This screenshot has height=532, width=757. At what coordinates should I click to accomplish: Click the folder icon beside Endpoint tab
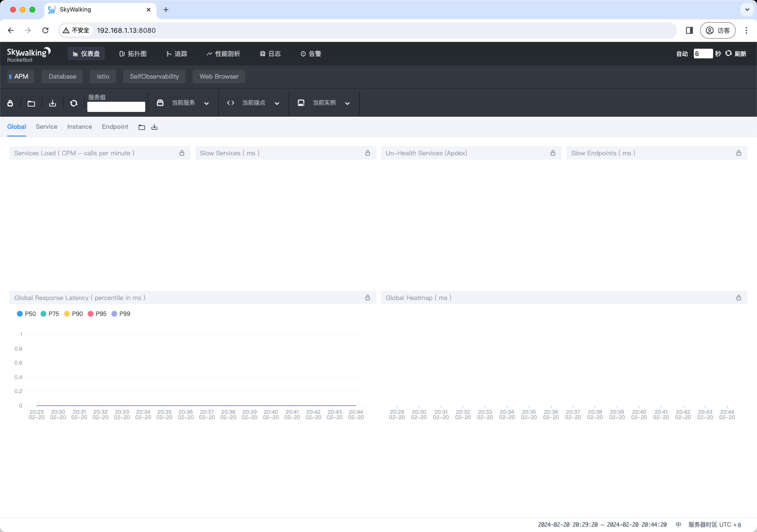[x=142, y=127]
